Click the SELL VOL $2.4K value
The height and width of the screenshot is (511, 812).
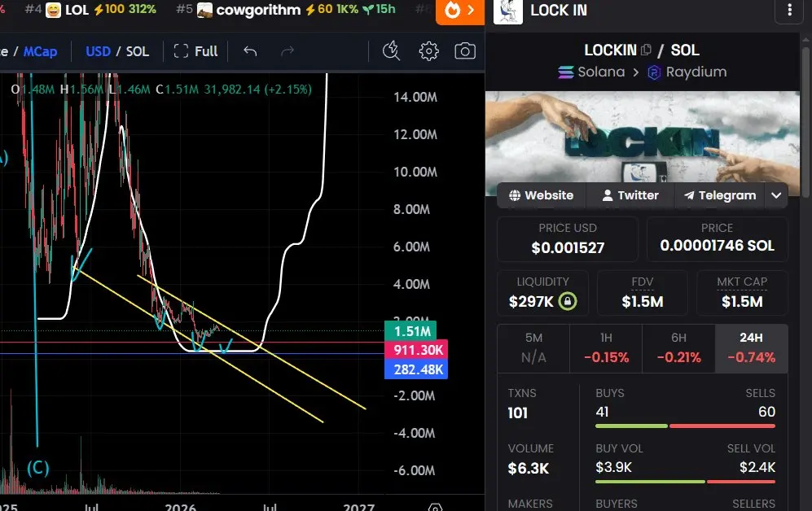click(x=757, y=468)
